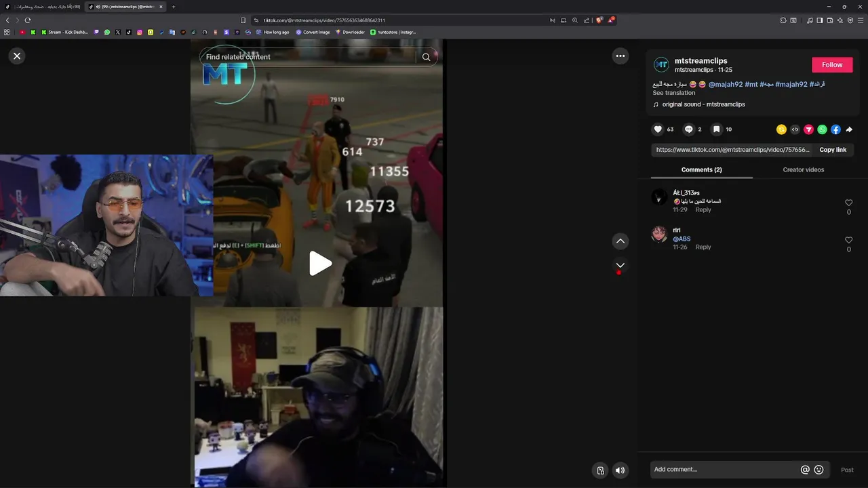Select the mtstreamclips browser tab
This screenshot has height=488, width=868.
click(125, 7)
